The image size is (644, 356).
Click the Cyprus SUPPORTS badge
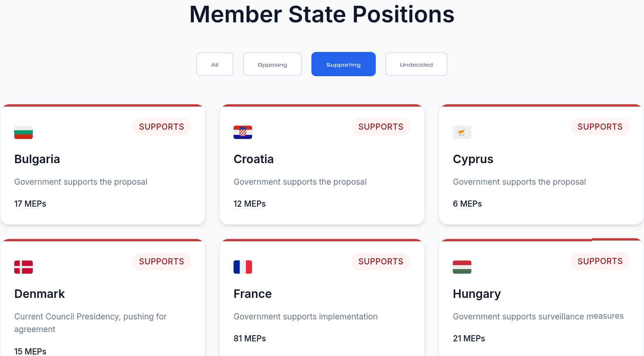[600, 127]
